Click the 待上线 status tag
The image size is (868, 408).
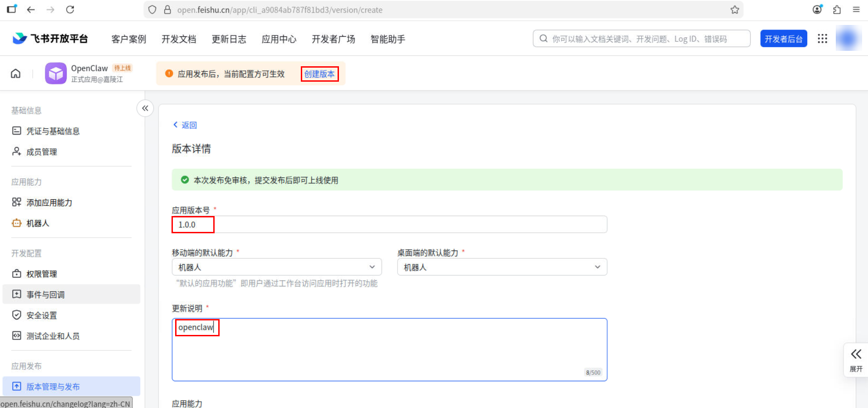pyautogui.click(x=123, y=68)
